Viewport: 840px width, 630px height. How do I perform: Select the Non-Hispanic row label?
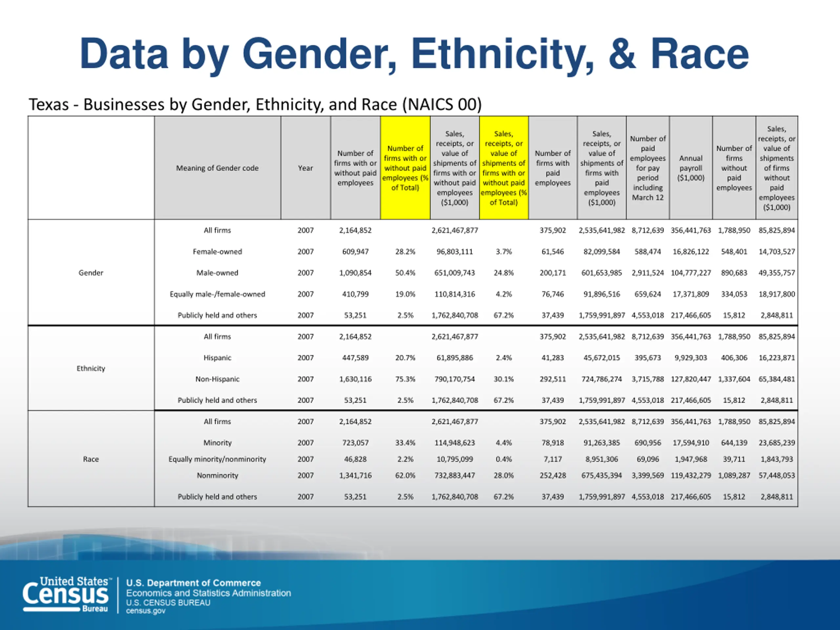coord(217,379)
